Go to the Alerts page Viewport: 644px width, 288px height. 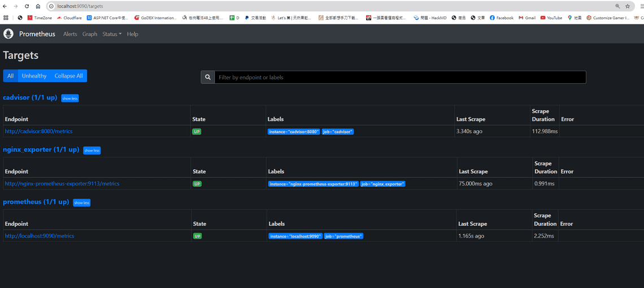[70, 34]
